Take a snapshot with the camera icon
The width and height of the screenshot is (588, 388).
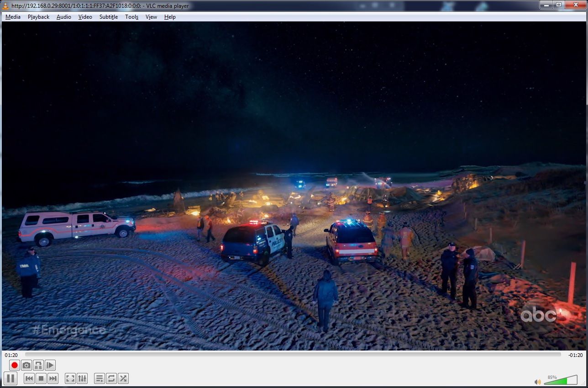point(26,365)
